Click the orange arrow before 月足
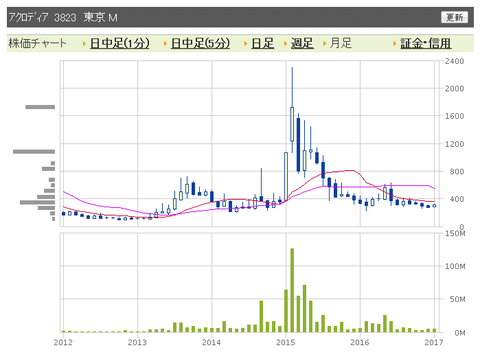 point(324,44)
